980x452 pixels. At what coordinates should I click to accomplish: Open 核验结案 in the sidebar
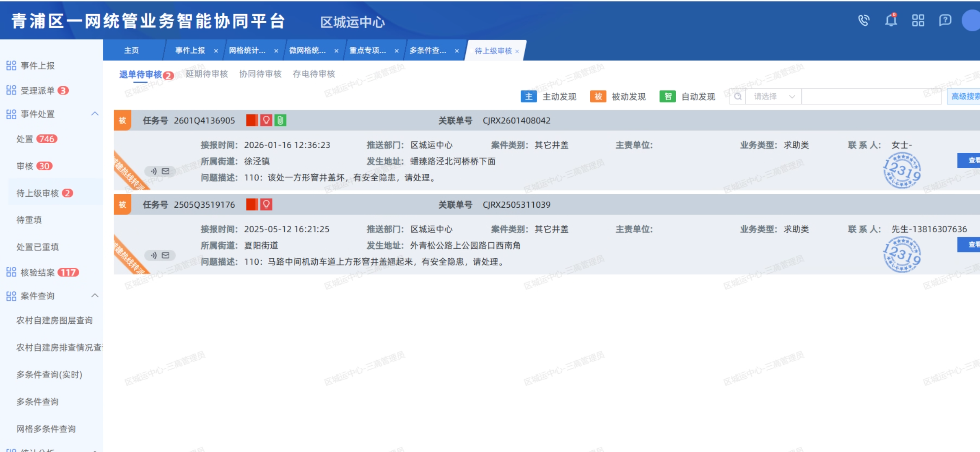pyautogui.click(x=37, y=272)
